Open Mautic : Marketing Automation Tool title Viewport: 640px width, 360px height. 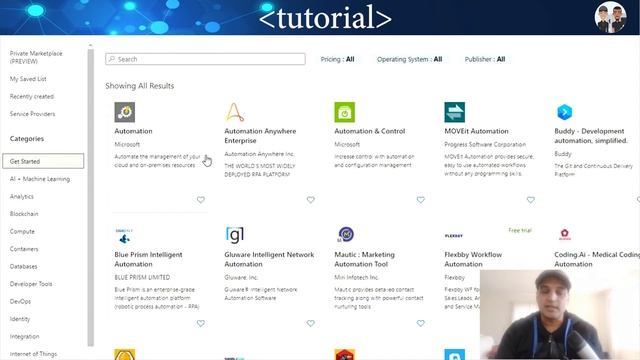[364, 259]
